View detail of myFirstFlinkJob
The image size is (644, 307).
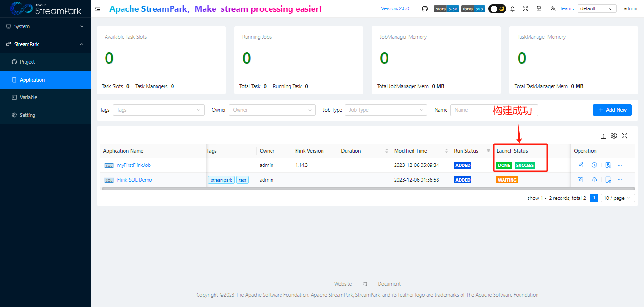608,165
